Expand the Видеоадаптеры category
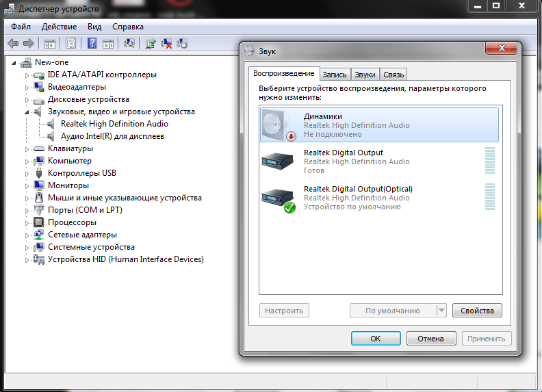 click(x=27, y=88)
